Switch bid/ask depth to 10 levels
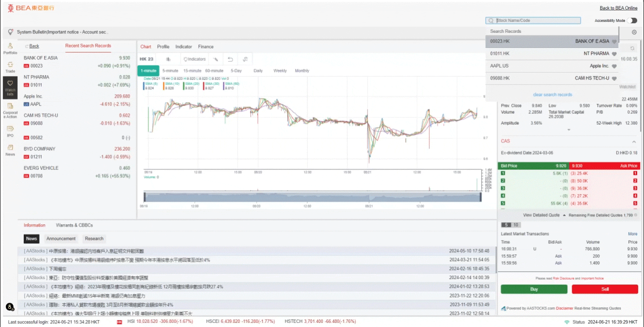 tap(515, 225)
